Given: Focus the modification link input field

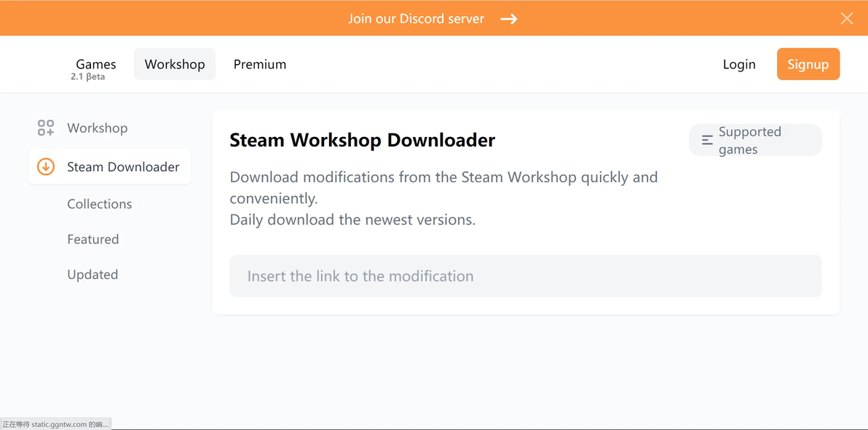Looking at the screenshot, I should pyautogui.click(x=525, y=276).
